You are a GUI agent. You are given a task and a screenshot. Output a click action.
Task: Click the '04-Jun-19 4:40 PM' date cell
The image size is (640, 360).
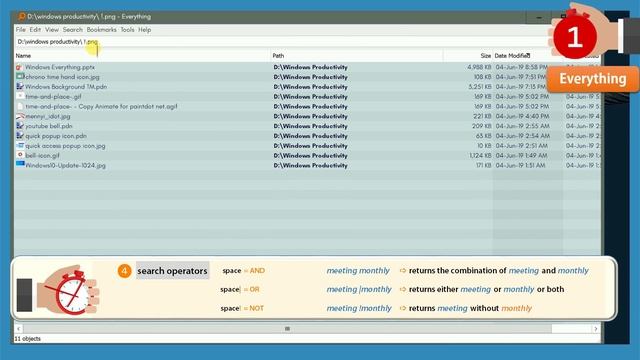point(522,116)
